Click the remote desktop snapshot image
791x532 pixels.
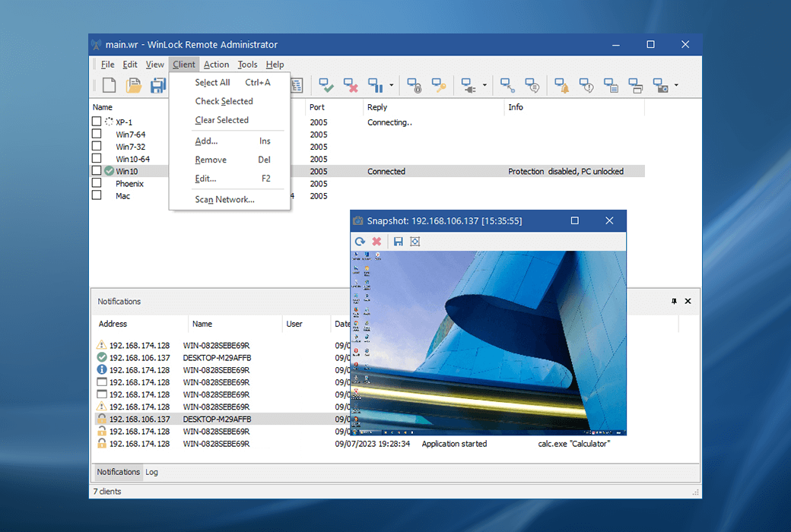point(488,343)
